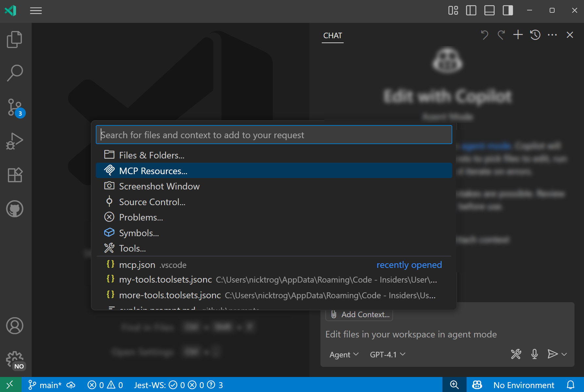Image resolution: width=584 pixels, height=392 pixels.
Task: Toggle the bottom panel visibility
Action: point(489,10)
